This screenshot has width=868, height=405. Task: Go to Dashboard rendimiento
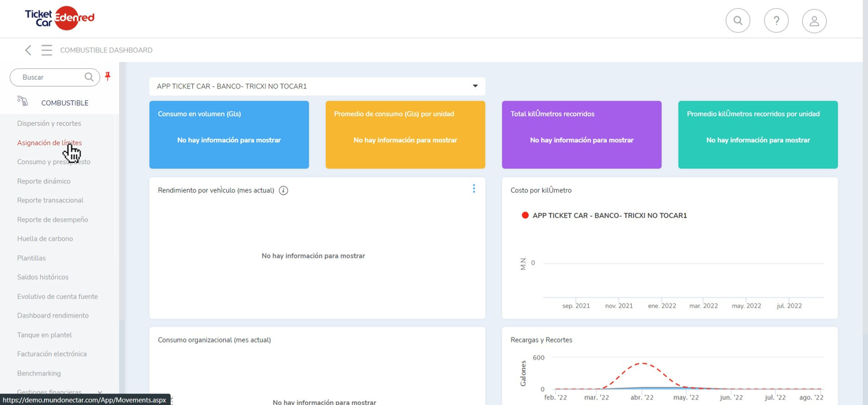(53, 316)
